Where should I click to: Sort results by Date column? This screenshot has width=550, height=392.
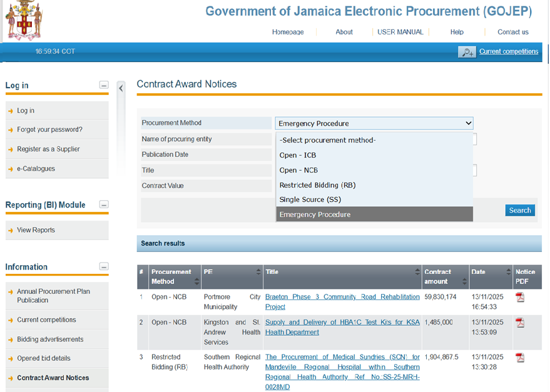click(508, 271)
